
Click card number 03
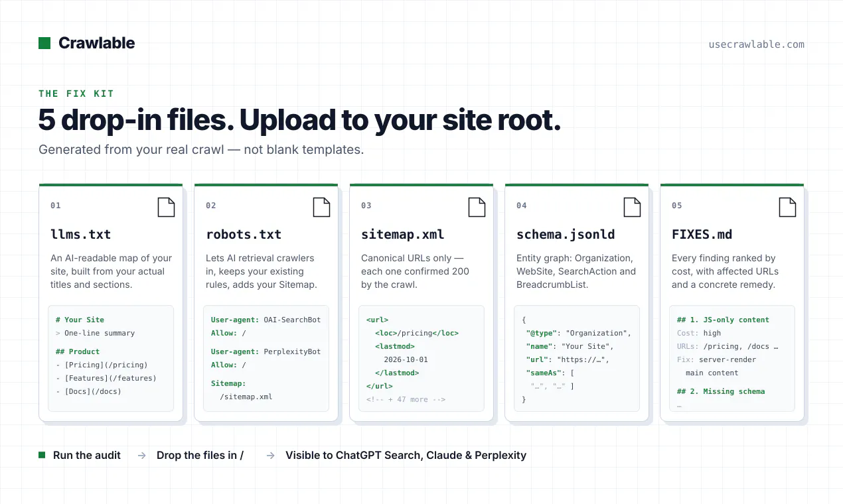366,206
